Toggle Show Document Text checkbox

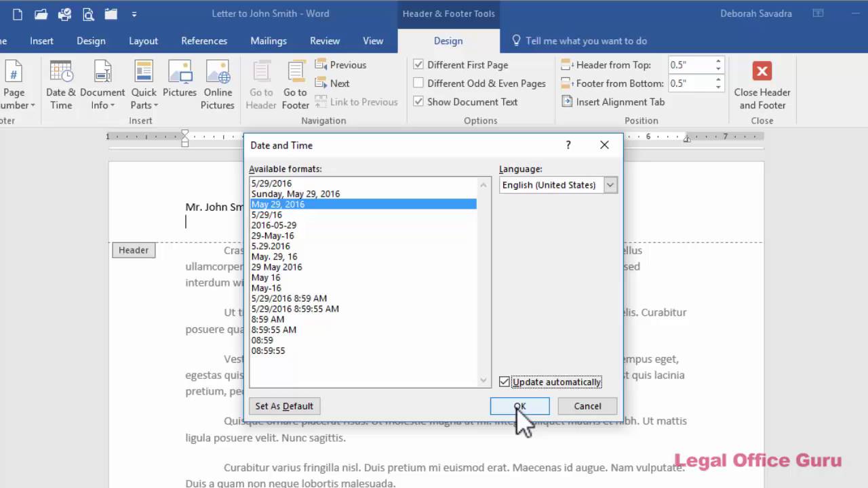click(418, 102)
